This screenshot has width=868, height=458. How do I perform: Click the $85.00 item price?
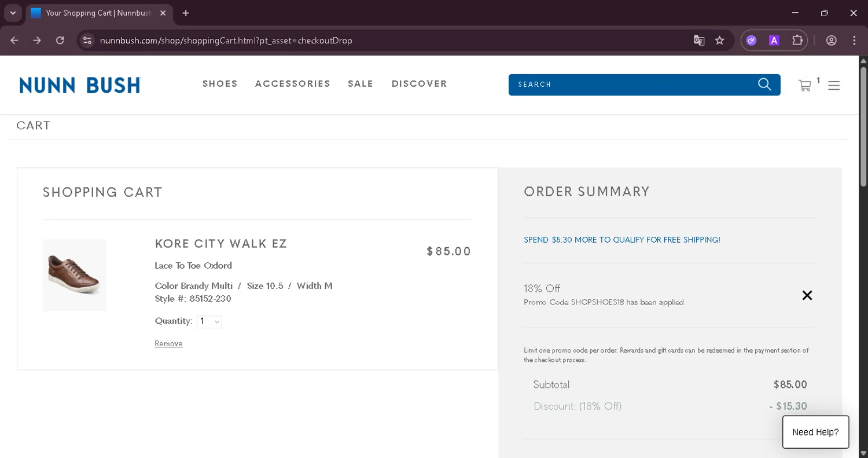click(x=449, y=251)
